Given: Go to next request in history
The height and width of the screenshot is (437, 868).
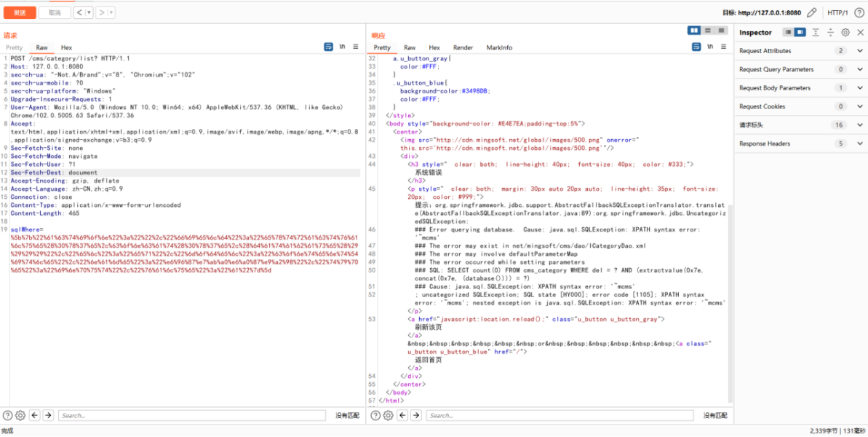Looking at the screenshot, I should coord(101,12).
